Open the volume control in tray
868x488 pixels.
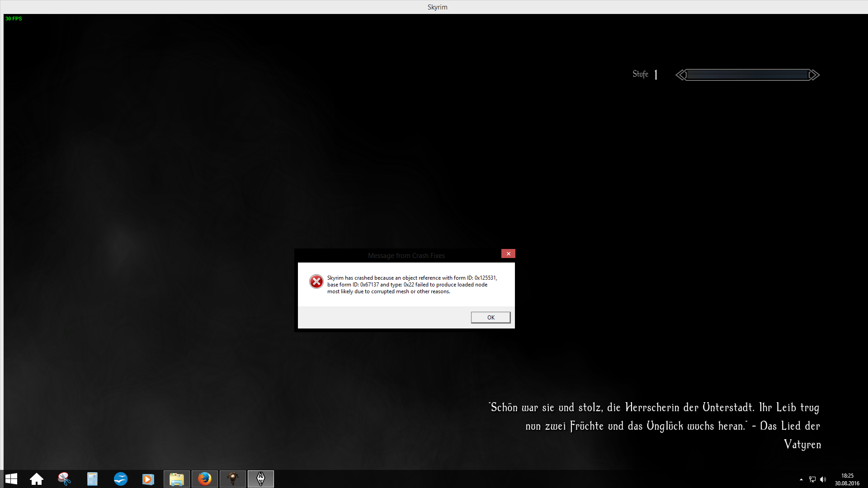click(x=823, y=479)
